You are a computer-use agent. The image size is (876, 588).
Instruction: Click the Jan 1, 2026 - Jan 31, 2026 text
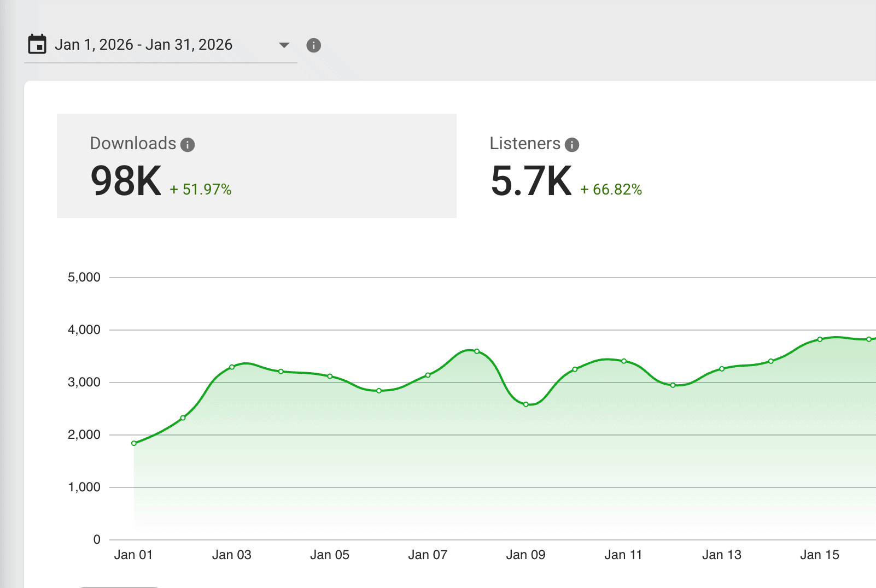point(143,45)
